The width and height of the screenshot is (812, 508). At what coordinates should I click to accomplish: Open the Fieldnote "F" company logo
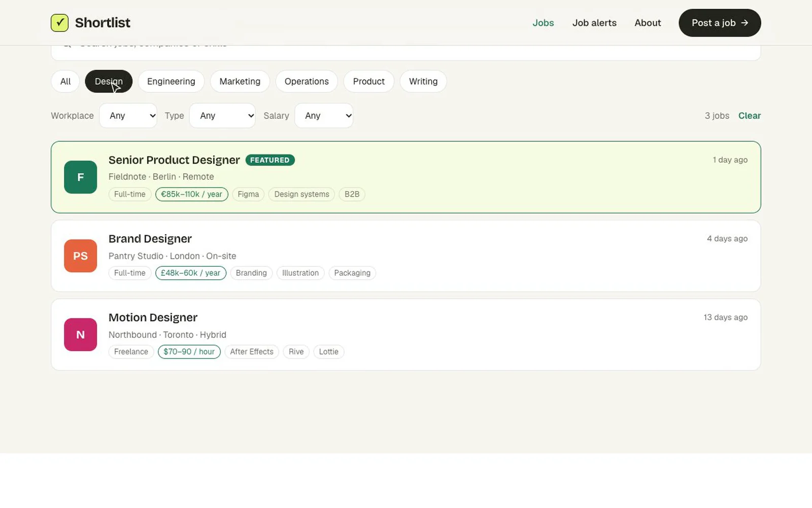point(80,177)
